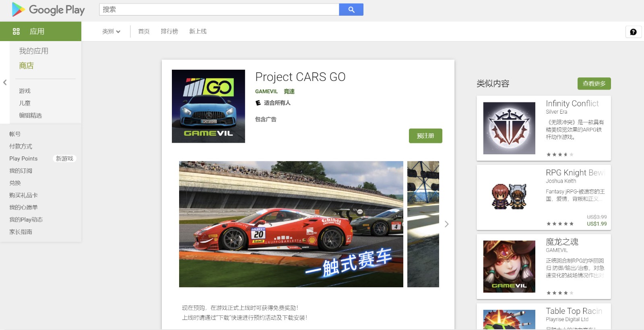This screenshot has width=644, height=330.
Task: Click the Project CARS GO title
Action: click(300, 77)
